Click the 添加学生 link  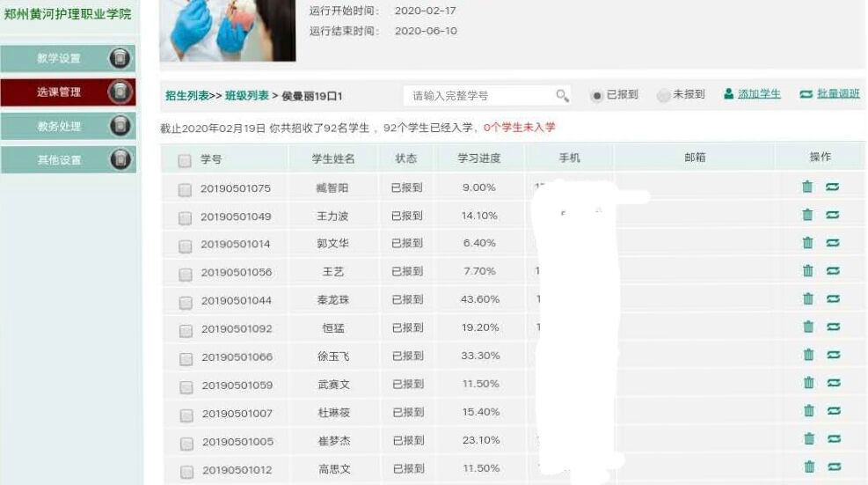click(758, 94)
